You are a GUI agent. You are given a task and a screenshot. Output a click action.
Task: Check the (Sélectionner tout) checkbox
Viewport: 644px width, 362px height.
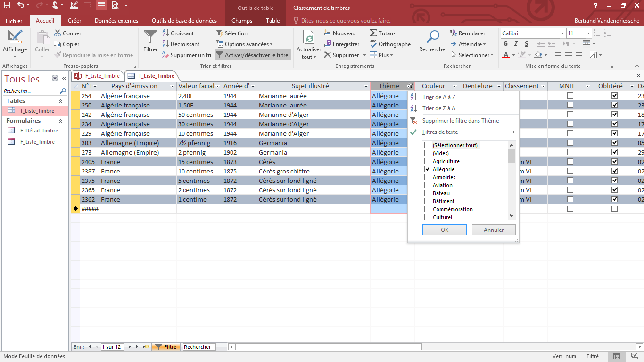[427, 145]
